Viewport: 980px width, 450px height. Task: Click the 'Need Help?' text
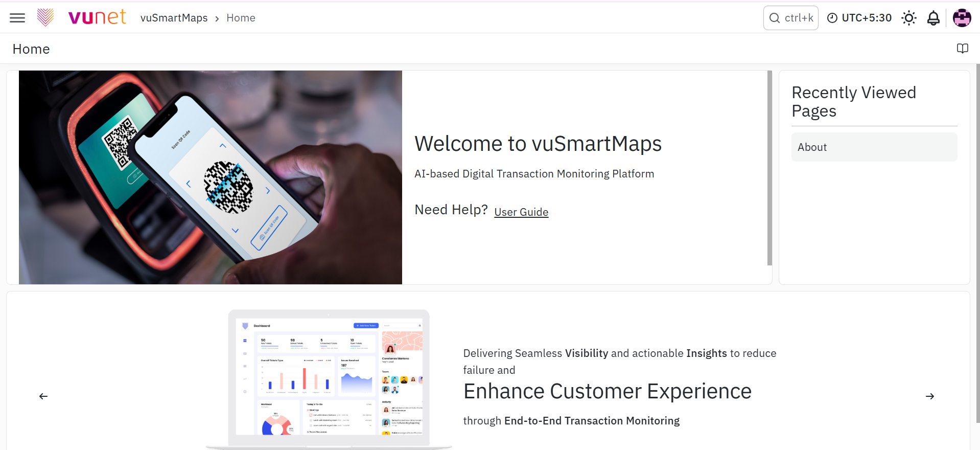tap(451, 210)
